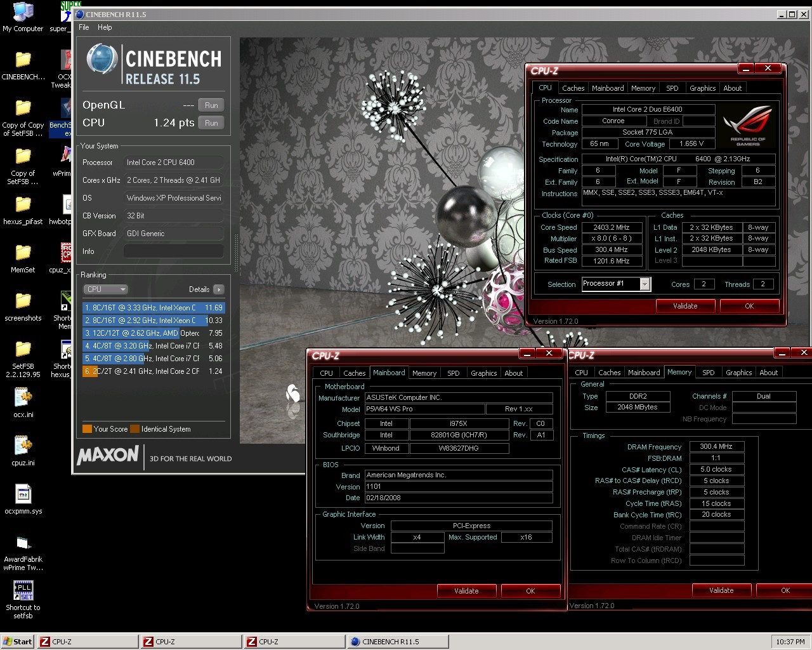Open the File menu in Cinebench
The width and height of the screenshot is (812, 650).
tap(84, 27)
